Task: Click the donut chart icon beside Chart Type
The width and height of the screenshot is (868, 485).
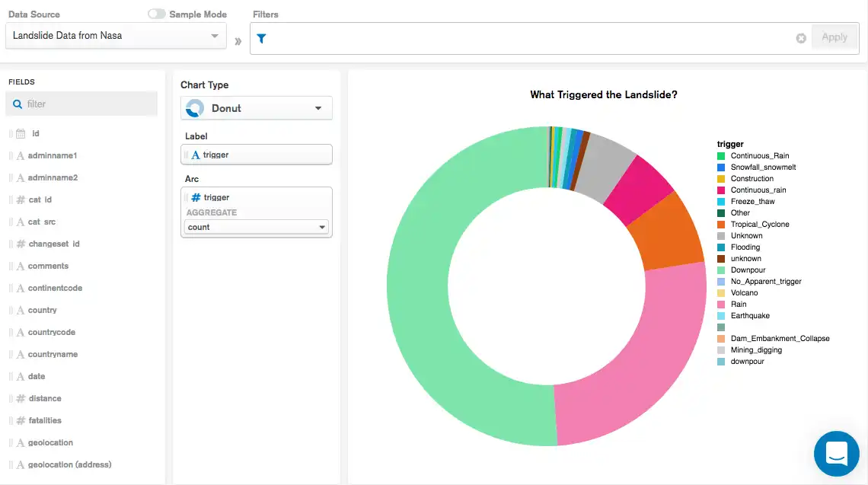Action: point(193,107)
